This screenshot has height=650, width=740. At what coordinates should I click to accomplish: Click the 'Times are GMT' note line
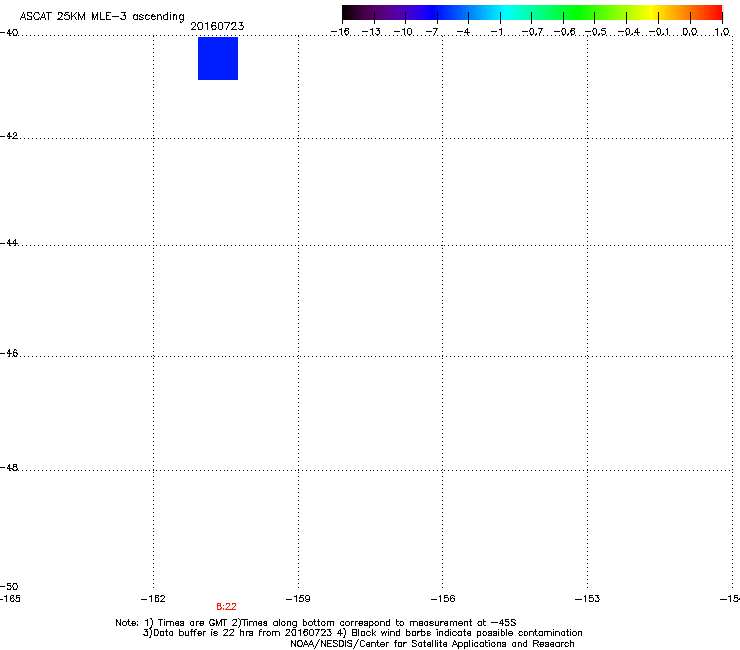coord(316,623)
